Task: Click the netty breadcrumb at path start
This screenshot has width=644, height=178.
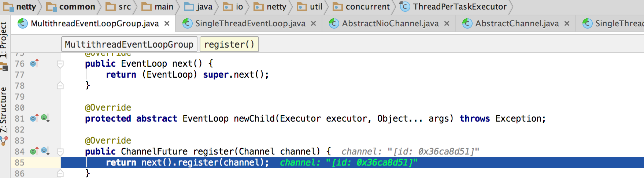Action: tap(20, 7)
